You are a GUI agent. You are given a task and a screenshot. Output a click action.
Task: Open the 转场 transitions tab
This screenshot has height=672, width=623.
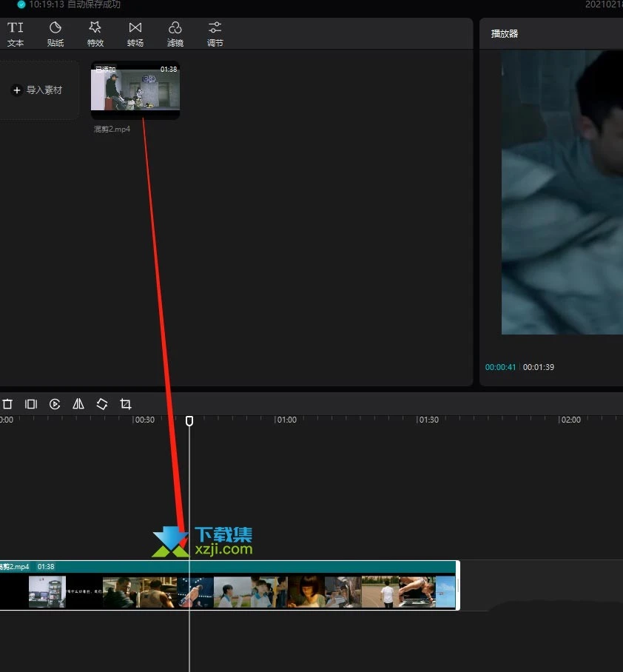pyautogui.click(x=135, y=34)
